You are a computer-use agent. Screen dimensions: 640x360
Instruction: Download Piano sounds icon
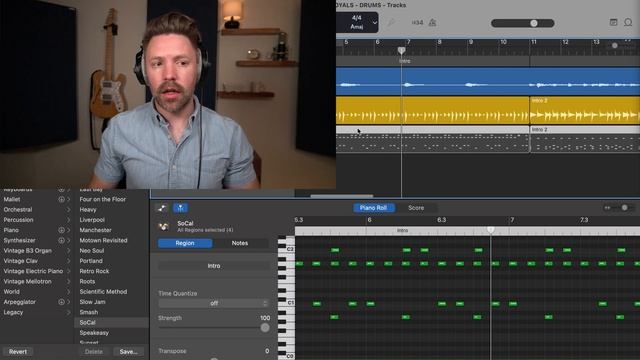(x=61, y=230)
